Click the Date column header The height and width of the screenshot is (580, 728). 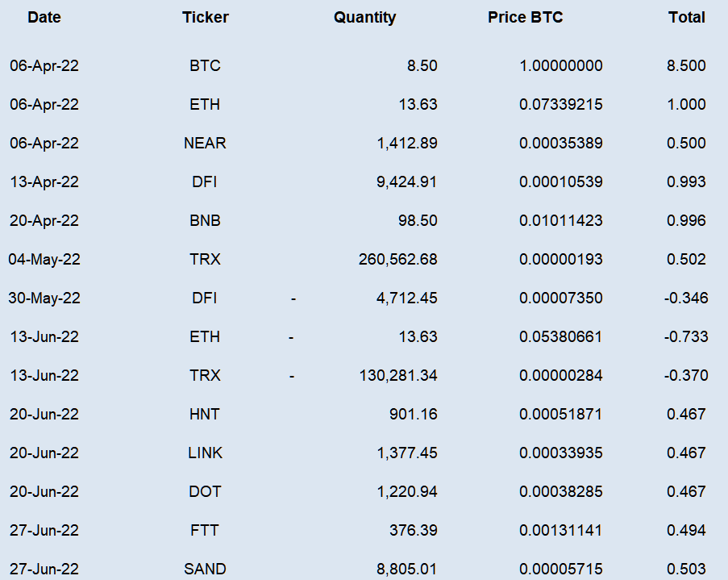44,17
